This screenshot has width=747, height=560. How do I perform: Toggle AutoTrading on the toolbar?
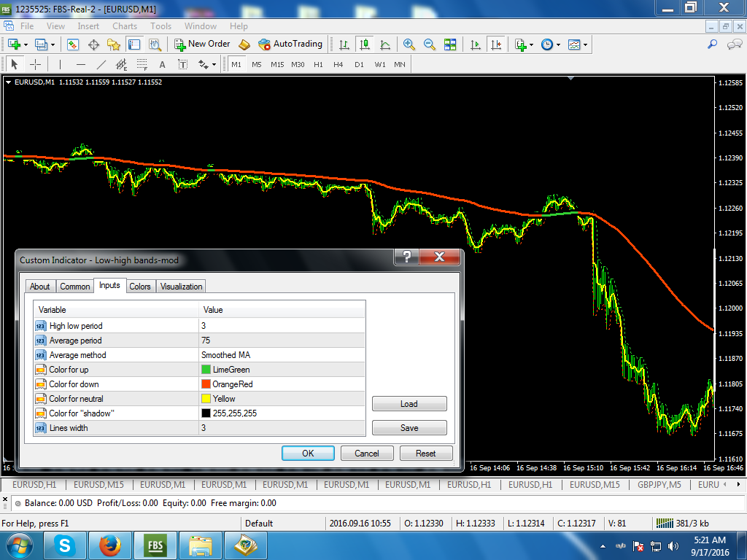[x=290, y=44]
